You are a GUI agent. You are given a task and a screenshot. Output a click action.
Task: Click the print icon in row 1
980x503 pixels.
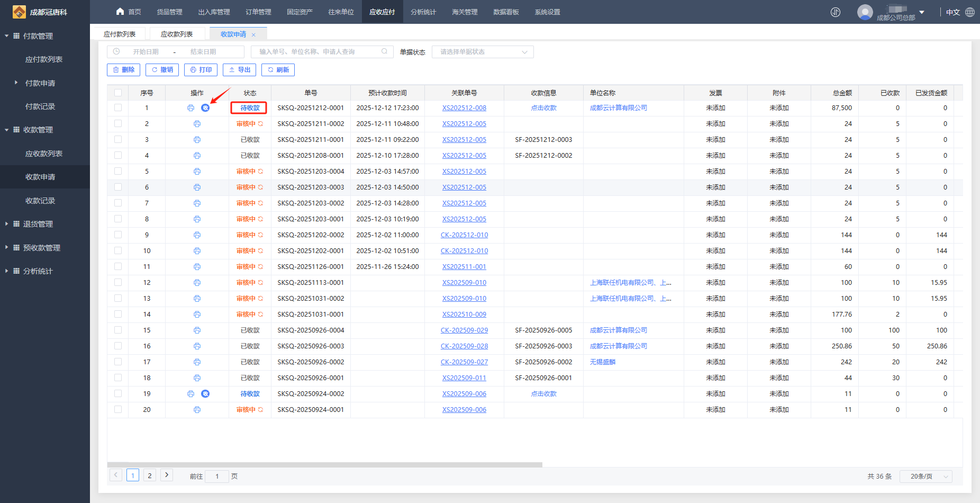[x=190, y=108]
